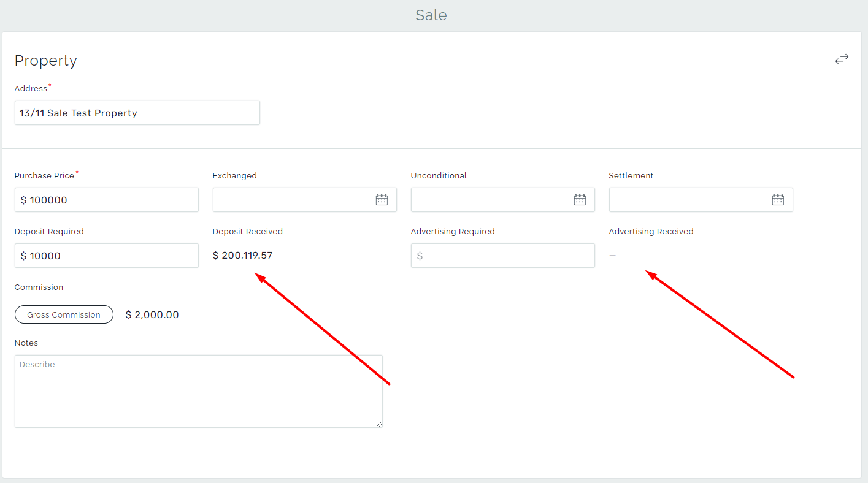The width and height of the screenshot is (868, 483).
Task: Select the Address field showing 13/11 Sale Test Property
Action: coord(137,113)
